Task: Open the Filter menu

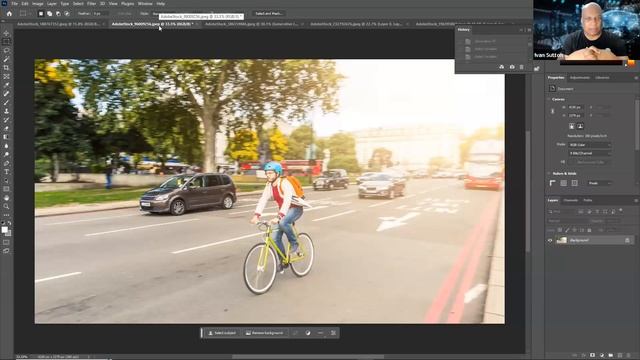Action: pyautogui.click(x=91, y=4)
